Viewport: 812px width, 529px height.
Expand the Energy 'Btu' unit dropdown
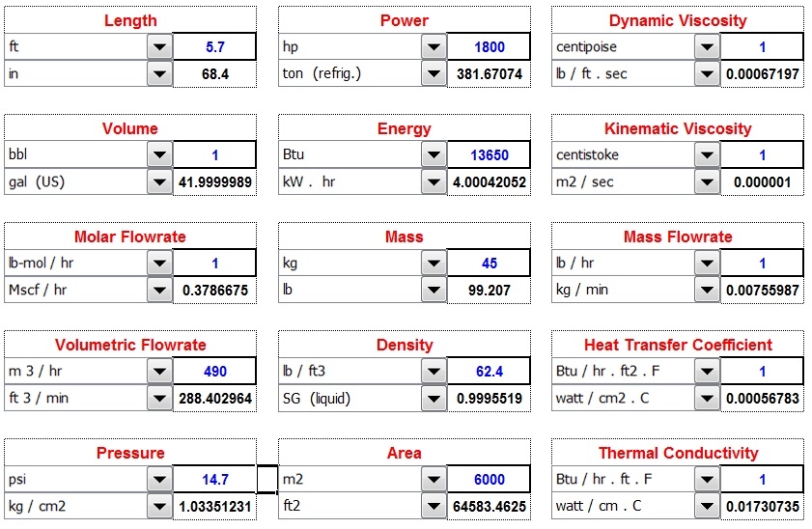coord(433,155)
